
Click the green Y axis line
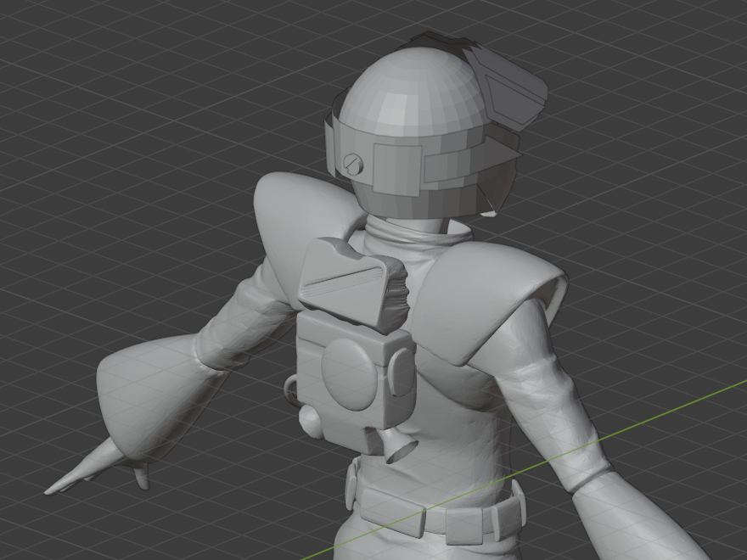pos(524,469)
